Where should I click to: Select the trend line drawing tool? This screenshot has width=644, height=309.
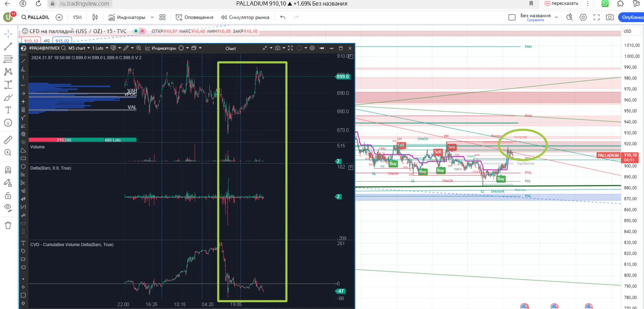coord(8,47)
